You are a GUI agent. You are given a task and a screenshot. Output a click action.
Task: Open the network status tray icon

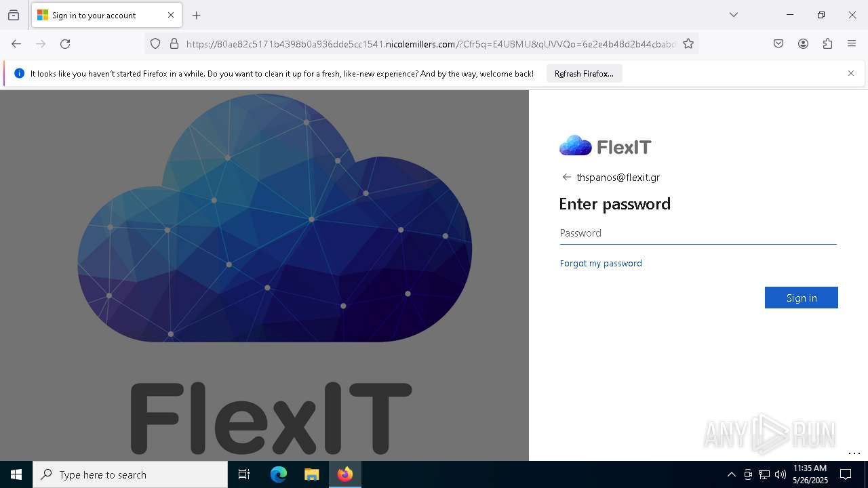pos(764,474)
